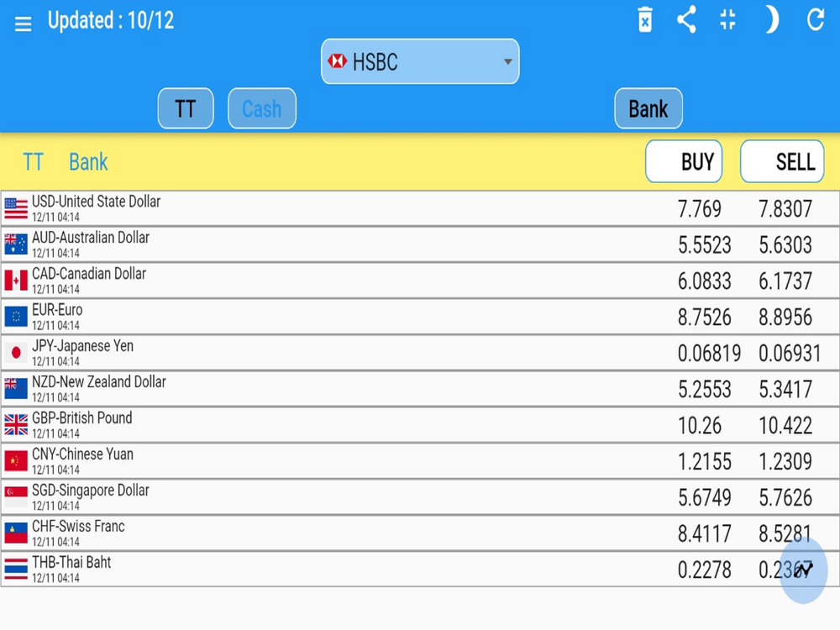Tap SGD sell rate 5.7626

(786, 497)
